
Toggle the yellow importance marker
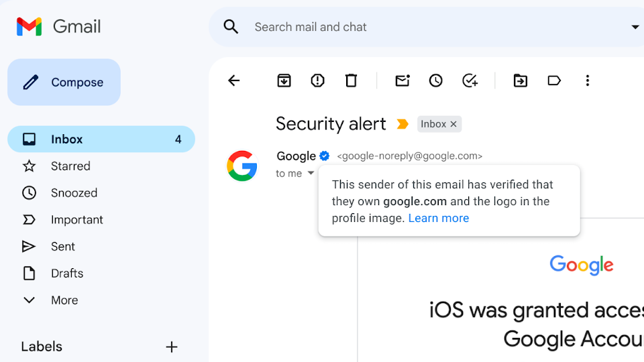click(402, 124)
